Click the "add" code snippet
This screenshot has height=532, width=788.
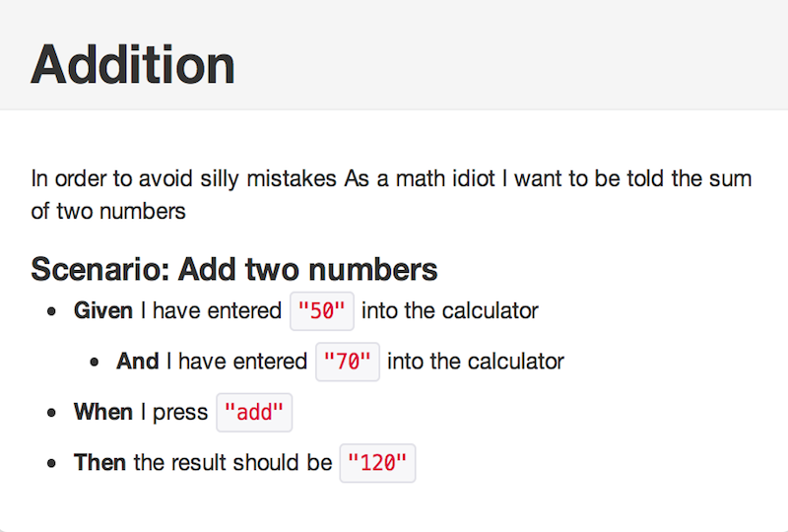[254, 413]
